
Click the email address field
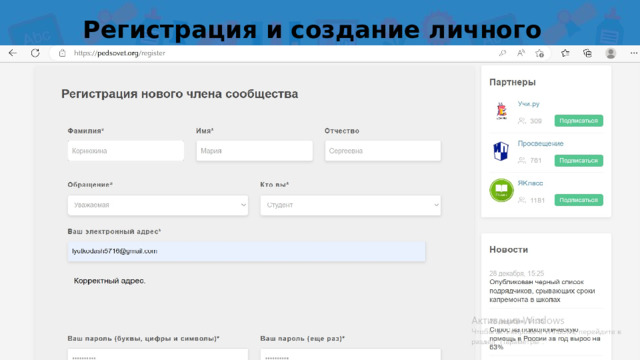pos(247,251)
